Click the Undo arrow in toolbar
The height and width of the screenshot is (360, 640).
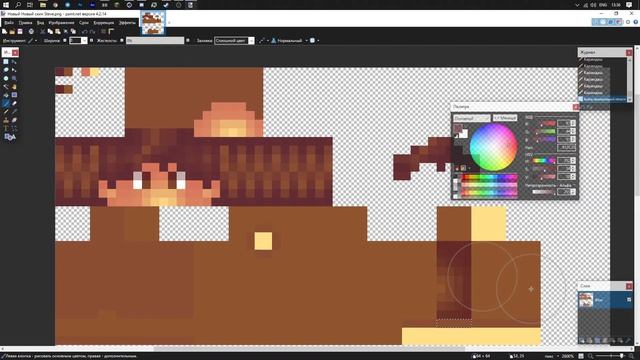(84, 31)
